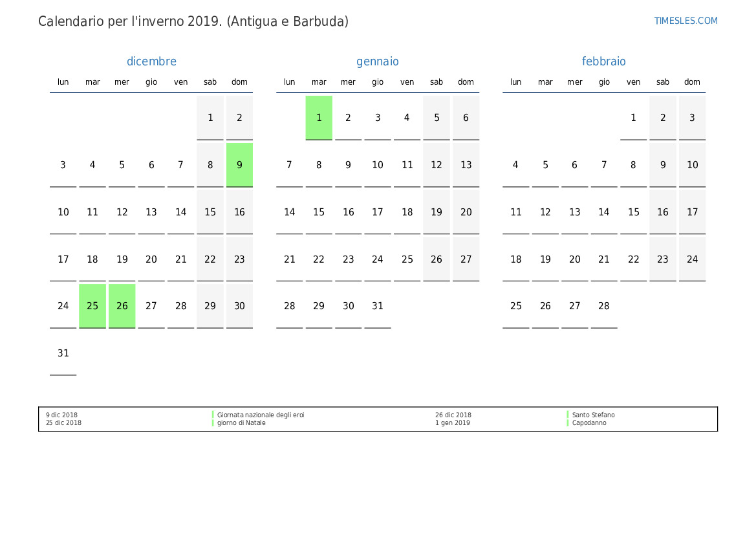Click 31 in the December calendar

pos(63,353)
